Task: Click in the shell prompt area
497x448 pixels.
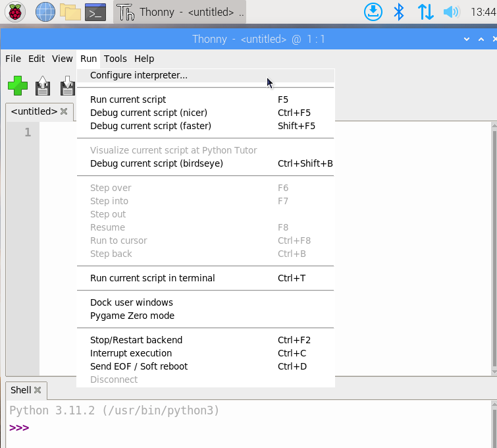Action: pos(248,428)
